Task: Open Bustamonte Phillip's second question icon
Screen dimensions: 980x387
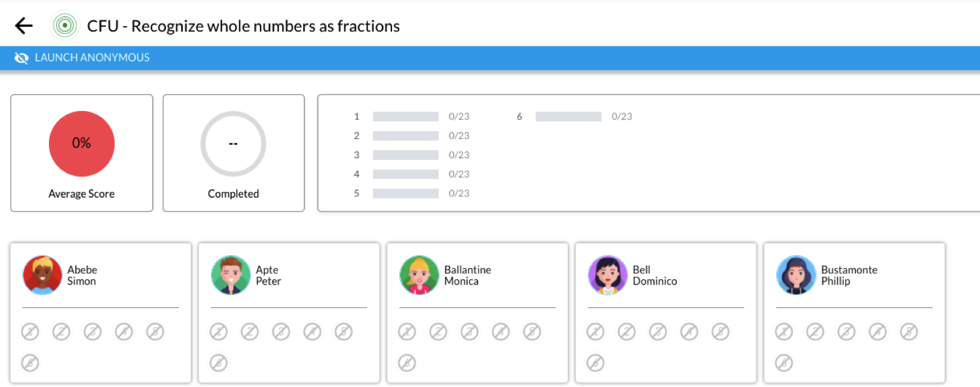Action: point(815,331)
